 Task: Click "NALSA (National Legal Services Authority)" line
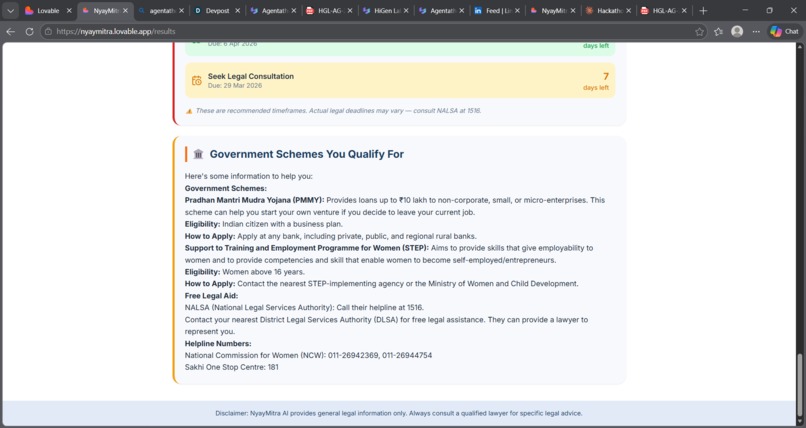304,308
